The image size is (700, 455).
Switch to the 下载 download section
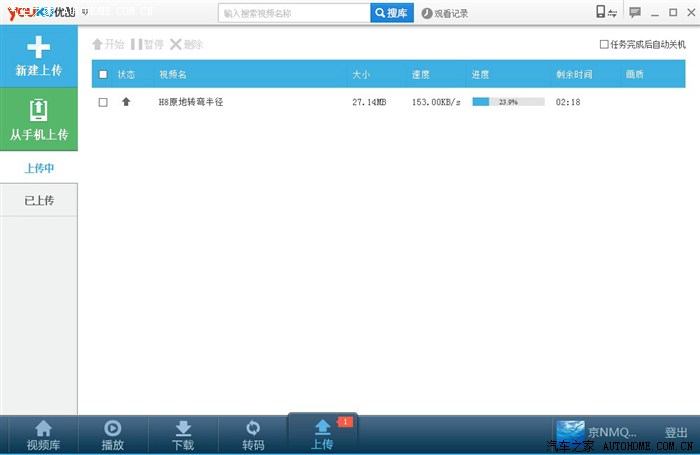183,435
